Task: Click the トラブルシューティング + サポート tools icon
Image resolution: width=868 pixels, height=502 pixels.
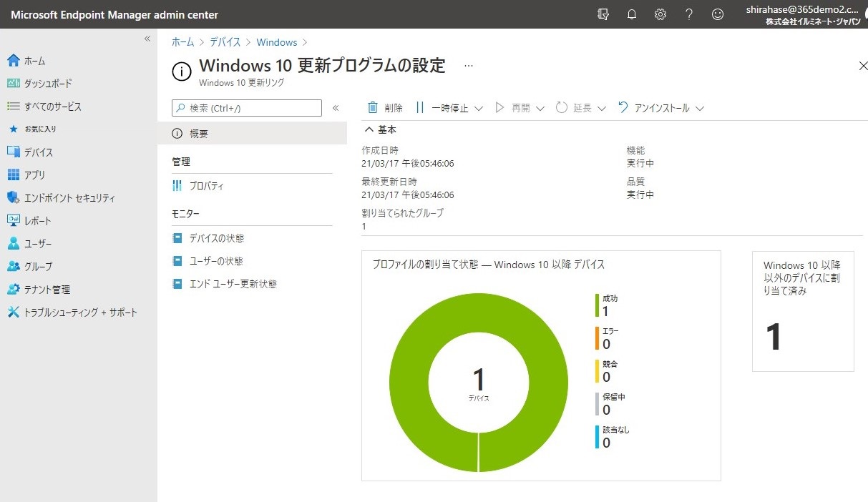Action: [x=13, y=312]
